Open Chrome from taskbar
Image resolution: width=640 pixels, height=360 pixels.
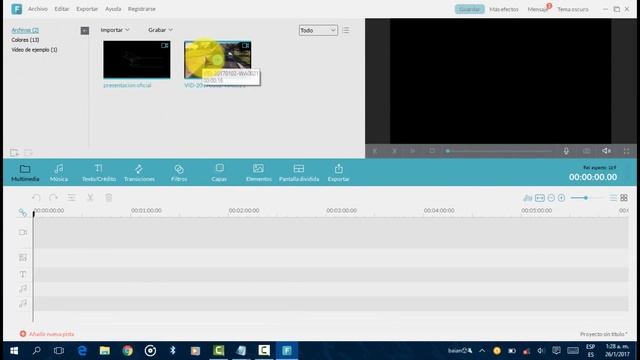tap(127, 351)
